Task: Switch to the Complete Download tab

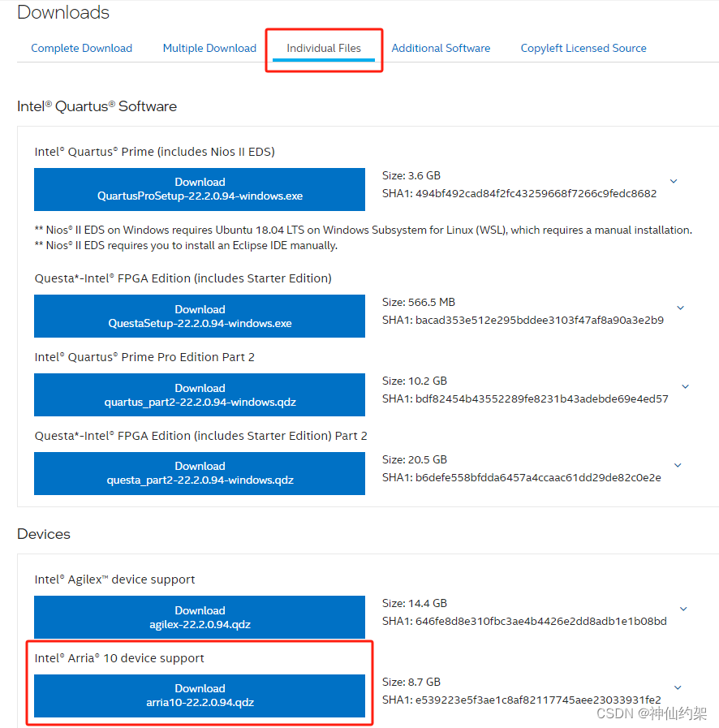Action: (x=82, y=48)
